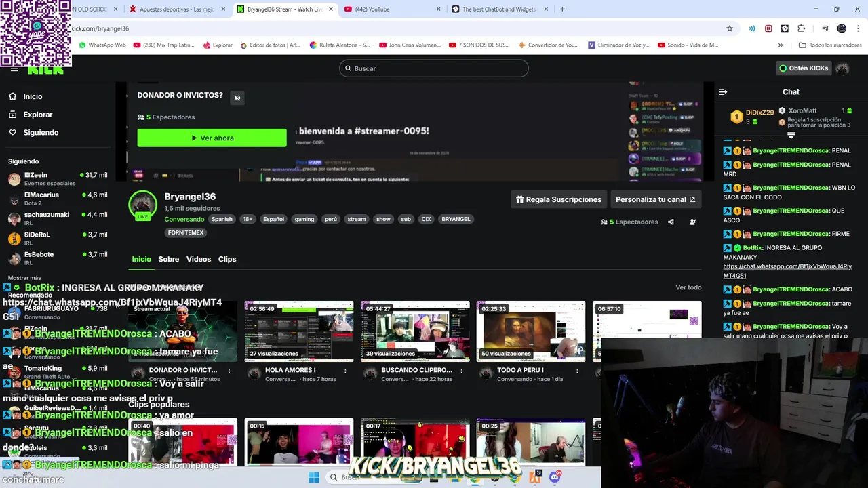Open the media control icon in Chrome toolbar

[825, 28]
